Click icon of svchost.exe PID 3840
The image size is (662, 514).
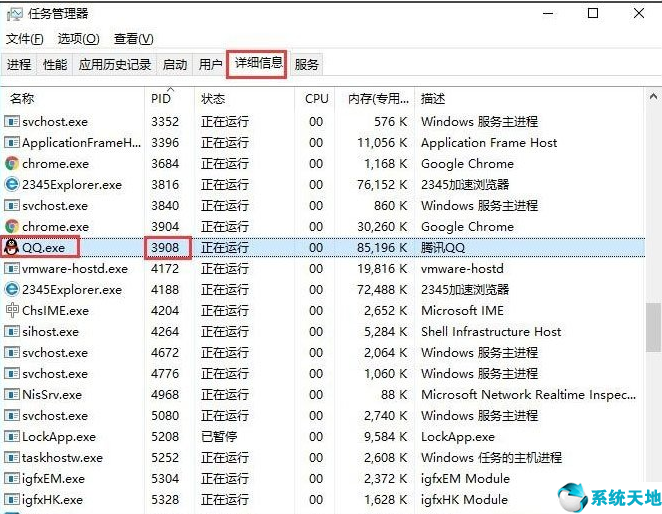coord(12,206)
